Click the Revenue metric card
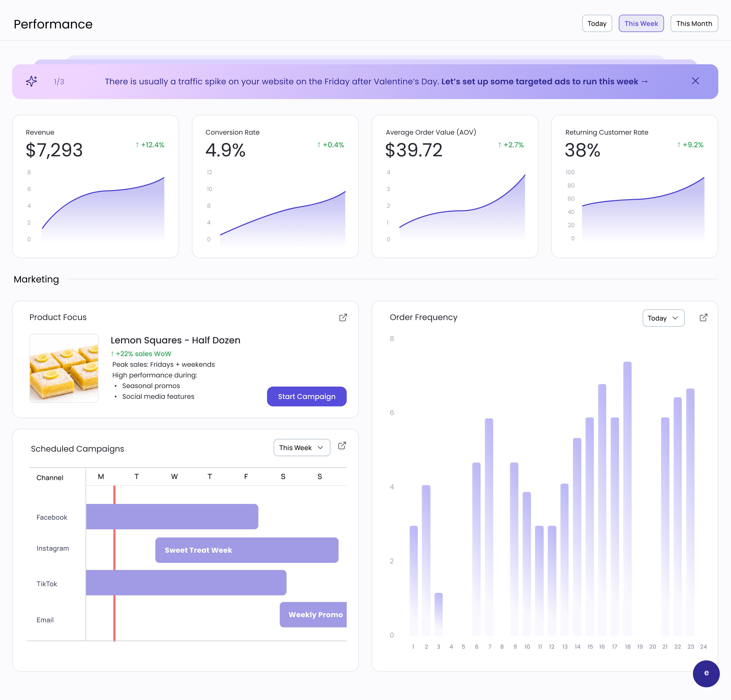731x700 pixels. [95, 186]
